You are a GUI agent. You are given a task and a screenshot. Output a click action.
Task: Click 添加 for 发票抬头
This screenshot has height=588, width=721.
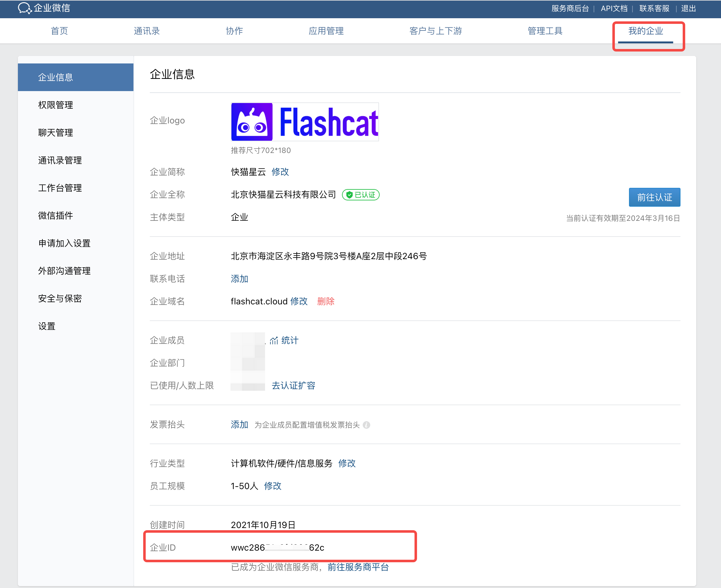click(x=239, y=424)
